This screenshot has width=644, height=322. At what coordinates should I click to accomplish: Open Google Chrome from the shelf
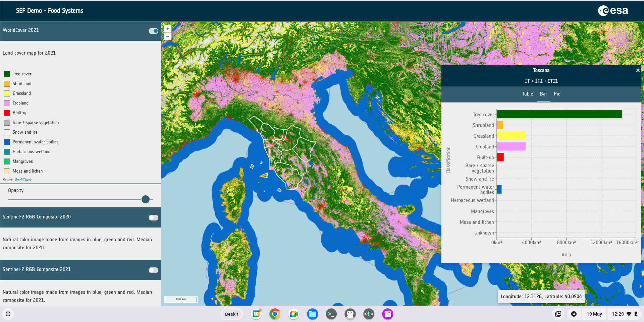(x=275, y=314)
